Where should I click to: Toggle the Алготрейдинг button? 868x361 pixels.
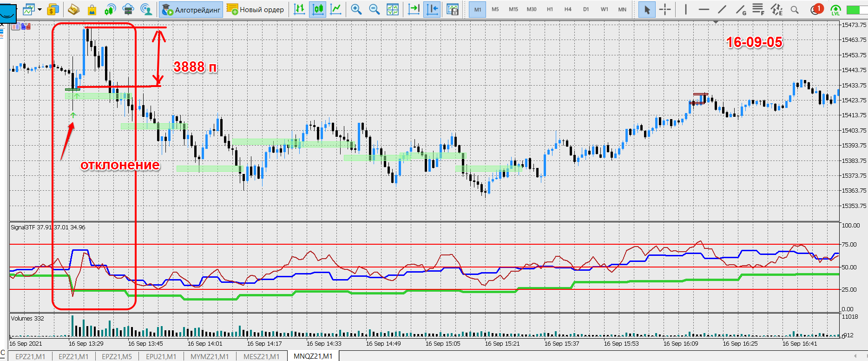(x=191, y=9)
